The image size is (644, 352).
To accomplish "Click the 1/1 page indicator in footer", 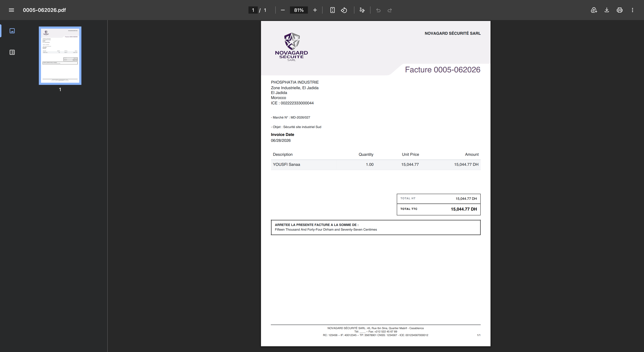I will click(x=479, y=335).
